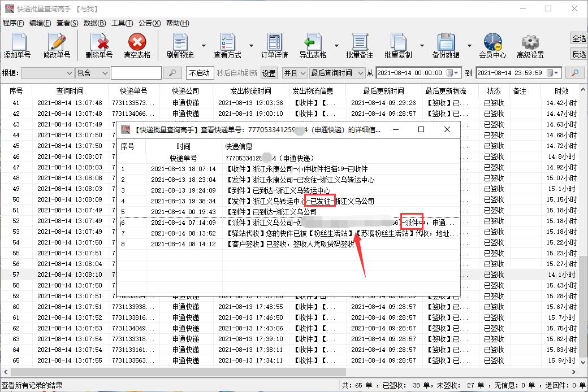
Task: Click the 清空表格 clear table icon
Action: [137, 45]
